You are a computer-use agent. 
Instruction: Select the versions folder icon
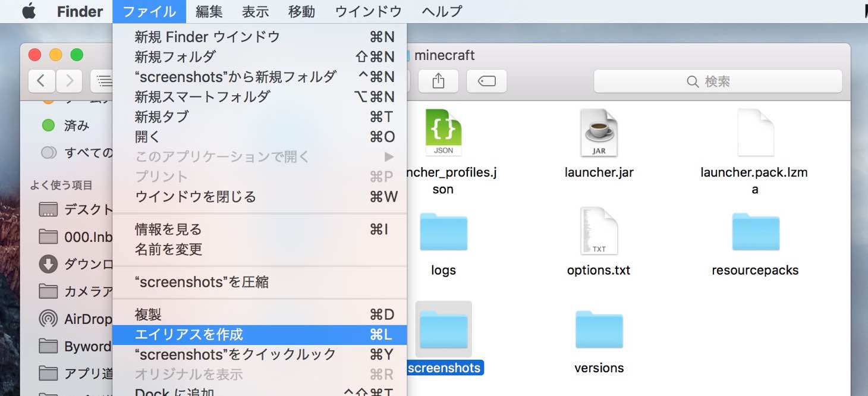(599, 329)
